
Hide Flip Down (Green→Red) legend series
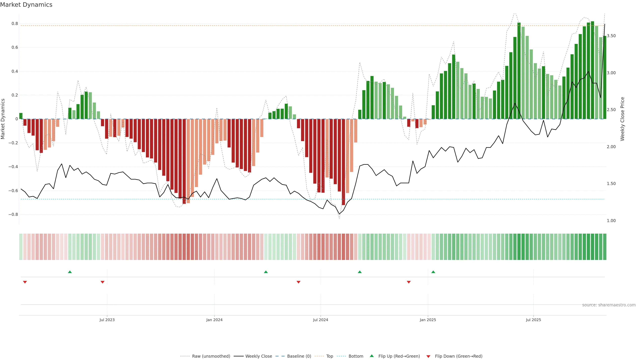(459, 356)
